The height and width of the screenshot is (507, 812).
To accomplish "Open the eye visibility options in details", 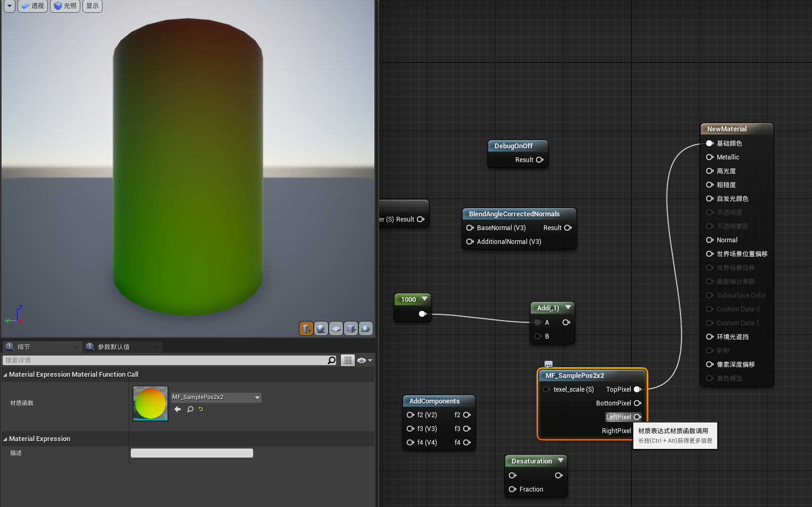I will (x=364, y=360).
